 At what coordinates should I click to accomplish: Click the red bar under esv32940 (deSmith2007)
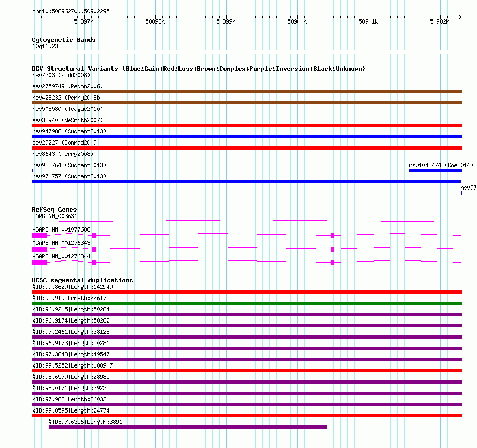click(247, 125)
